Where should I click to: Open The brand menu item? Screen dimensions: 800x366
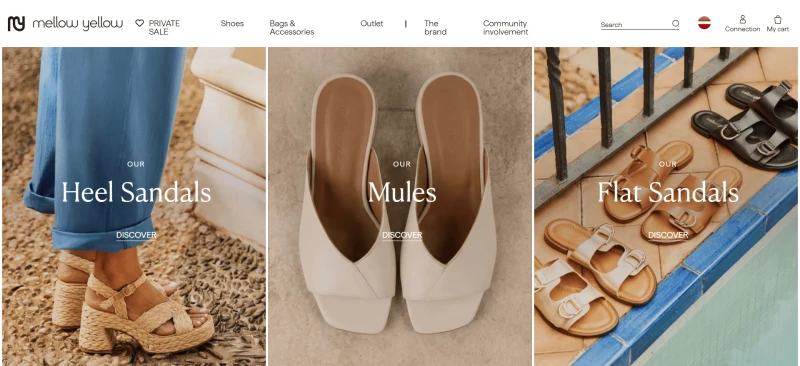click(x=435, y=28)
